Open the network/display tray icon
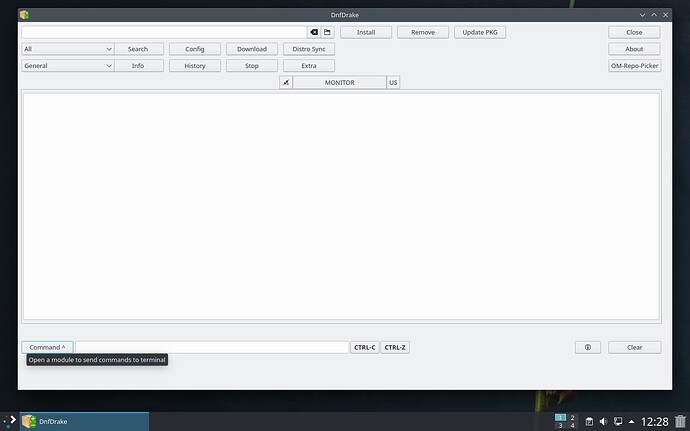690x431 pixels. tap(618, 421)
